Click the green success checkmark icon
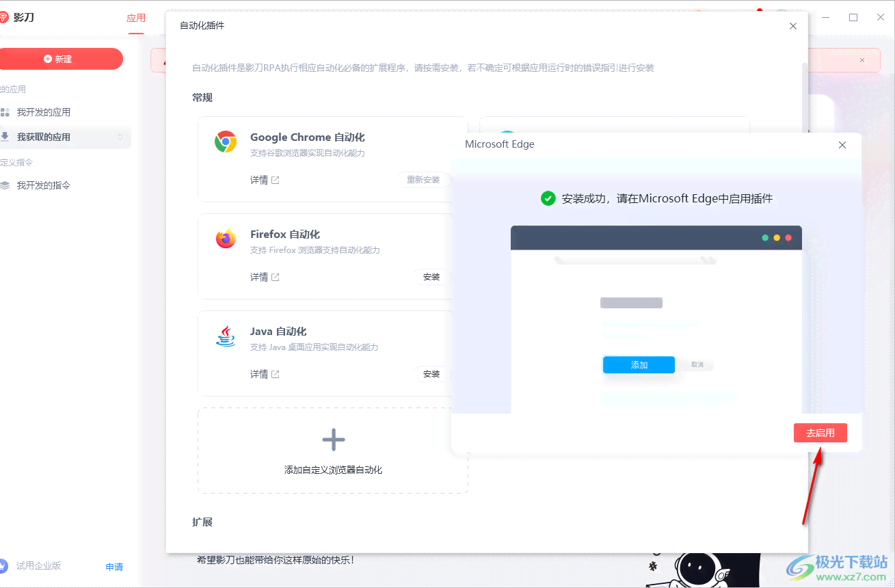The width and height of the screenshot is (895, 588). coord(548,198)
